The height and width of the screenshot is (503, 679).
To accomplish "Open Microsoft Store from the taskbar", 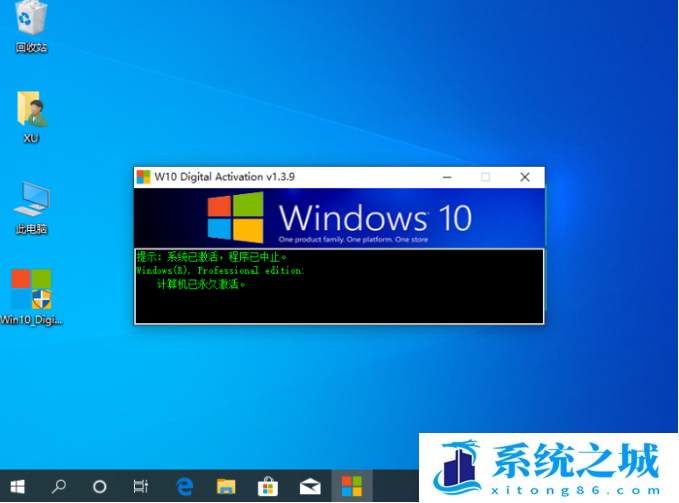I will pyautogui.click(x=268, y=487).
